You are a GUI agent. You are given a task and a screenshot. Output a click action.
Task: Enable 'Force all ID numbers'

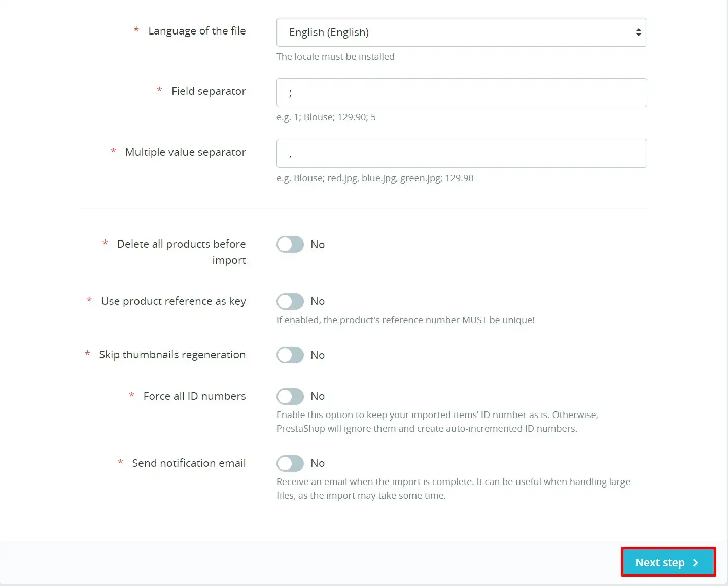(x=290, y=396)
